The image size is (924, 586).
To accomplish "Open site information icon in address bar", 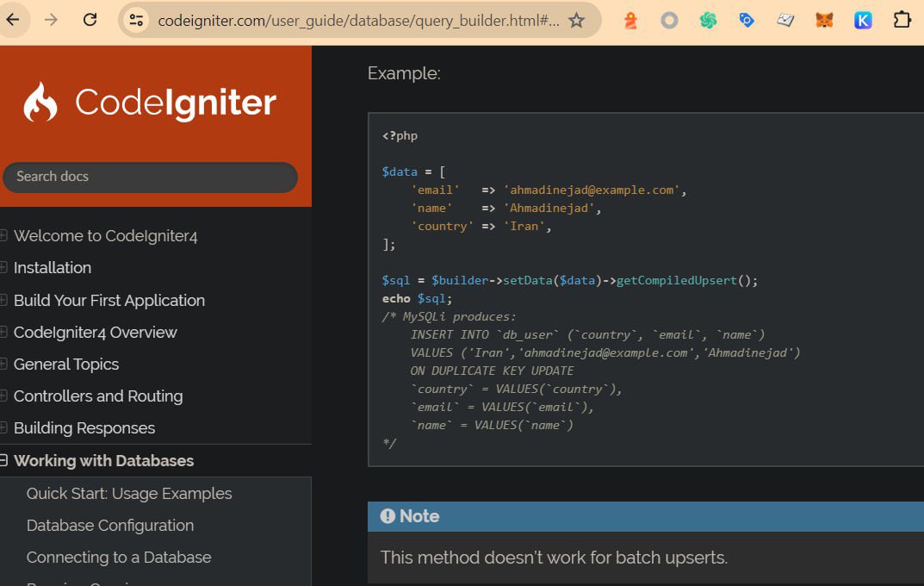I will pos(136,21).
